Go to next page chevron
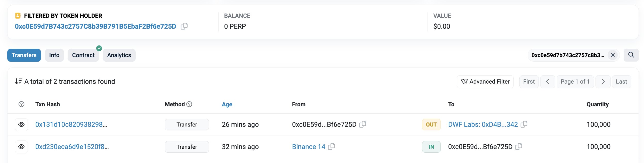Screen dimensions: 644x163 coord(603,82)
